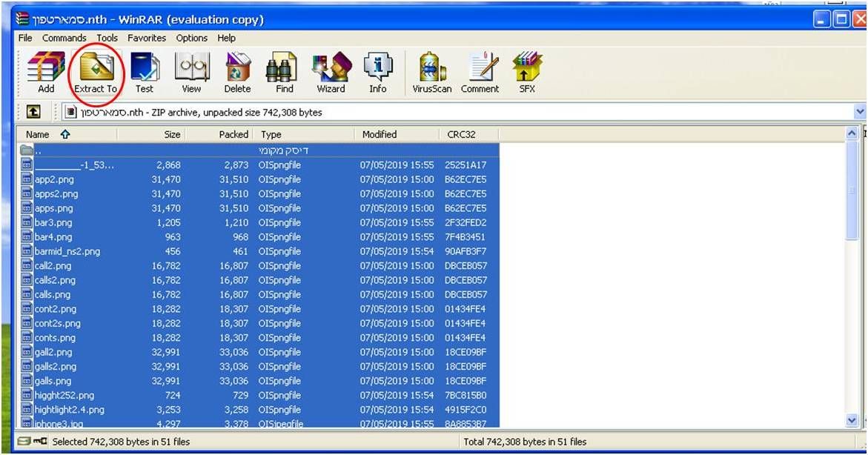
Task: Expand the address bar path dropdown
Action: point(859,112)
